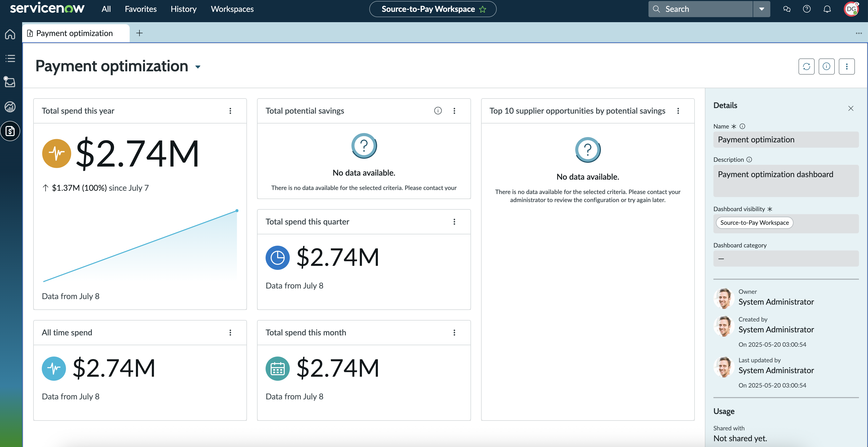This screenshot has height=447, width=868.
Task: Click the blue pulse icon in All time spend
Action: pos(54,369)
